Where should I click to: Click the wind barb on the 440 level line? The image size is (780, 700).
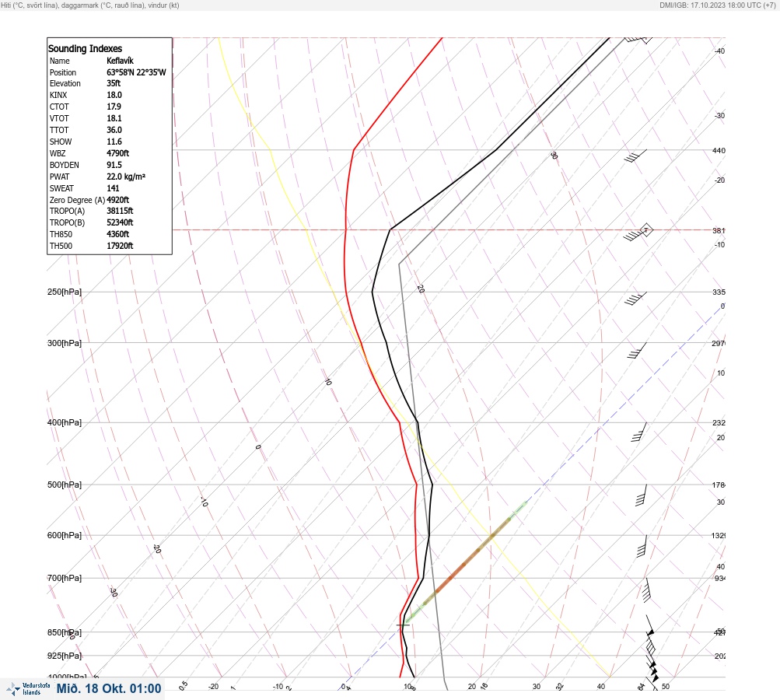[x=635, y=156]
